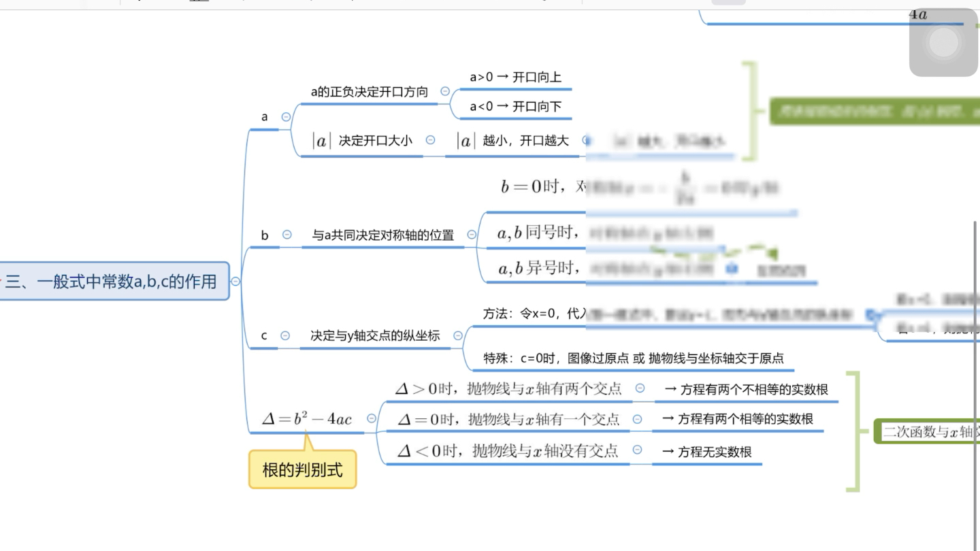Screen dimensions: 980x551
Task: Select node b
Action: (x=265, y=235)
